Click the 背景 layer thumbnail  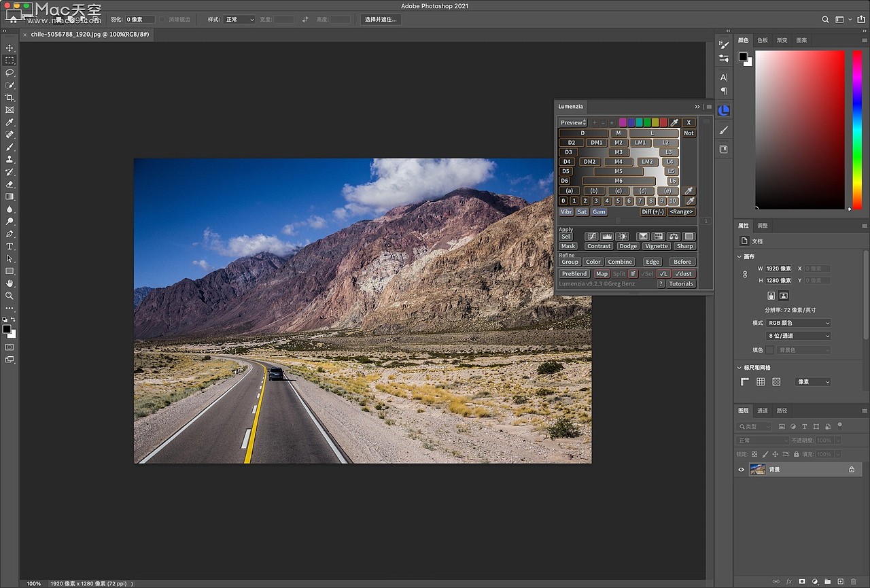click(758, 469)
